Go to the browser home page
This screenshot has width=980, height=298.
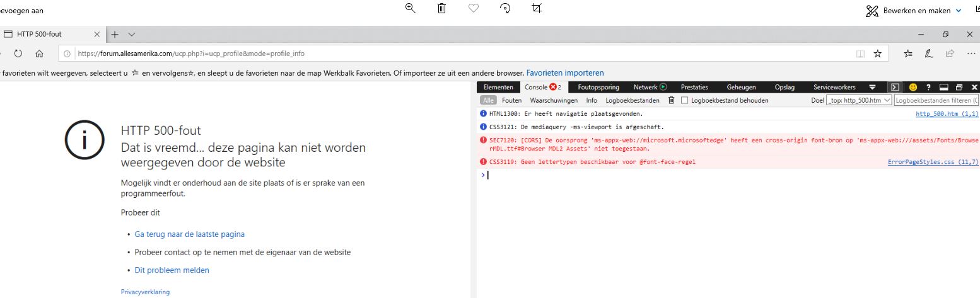[39, 54]
